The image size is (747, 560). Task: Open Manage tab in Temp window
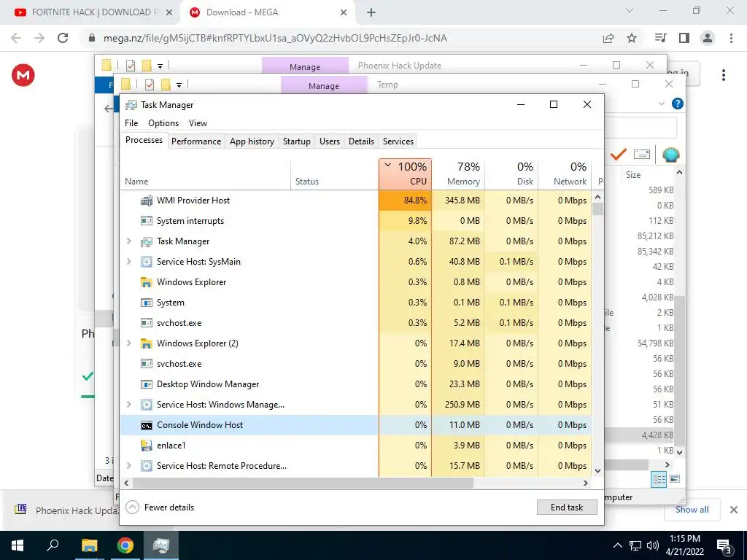point(323,86)
